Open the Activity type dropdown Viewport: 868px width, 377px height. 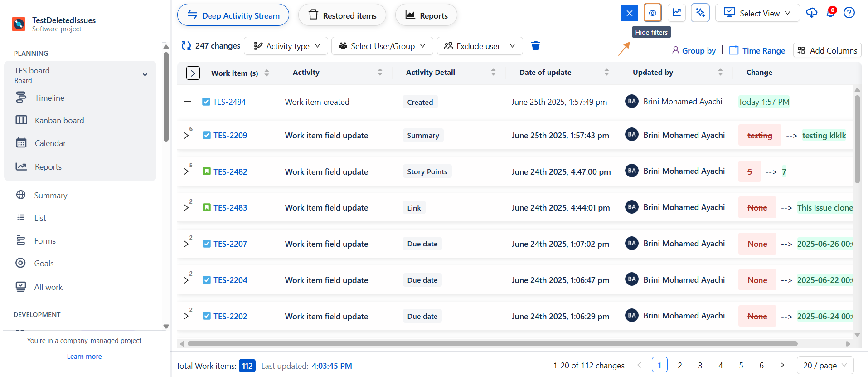point(286,46)
